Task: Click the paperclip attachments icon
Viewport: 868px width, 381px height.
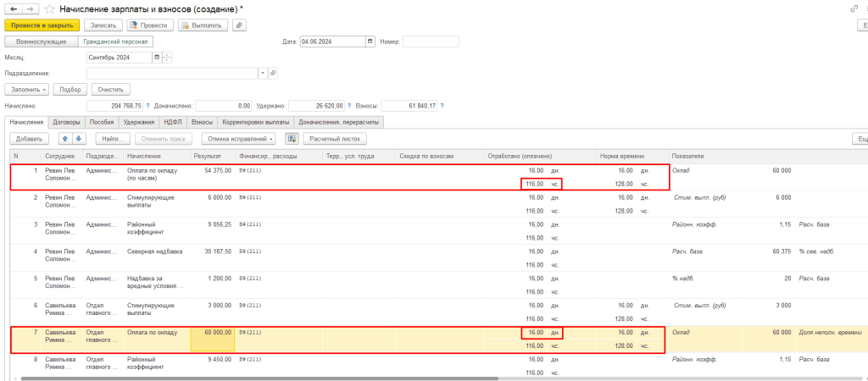Action: (239, 25)
